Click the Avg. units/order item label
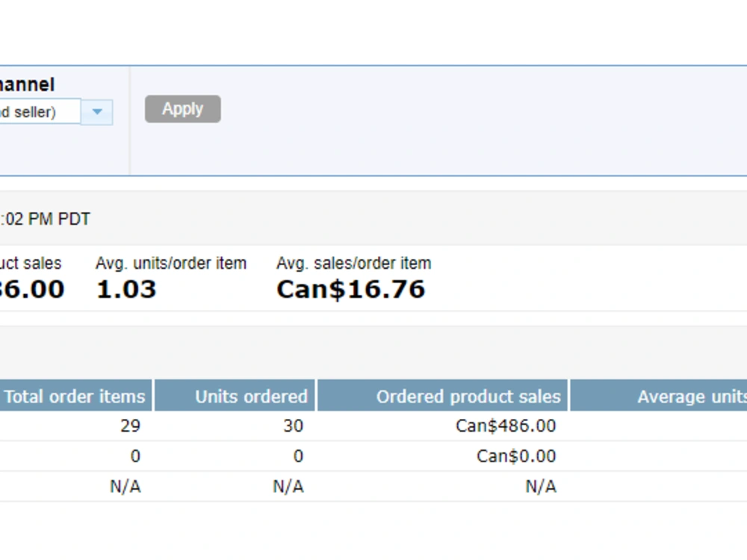This screenshot has width=747, height=560. [x=171, y=263]
